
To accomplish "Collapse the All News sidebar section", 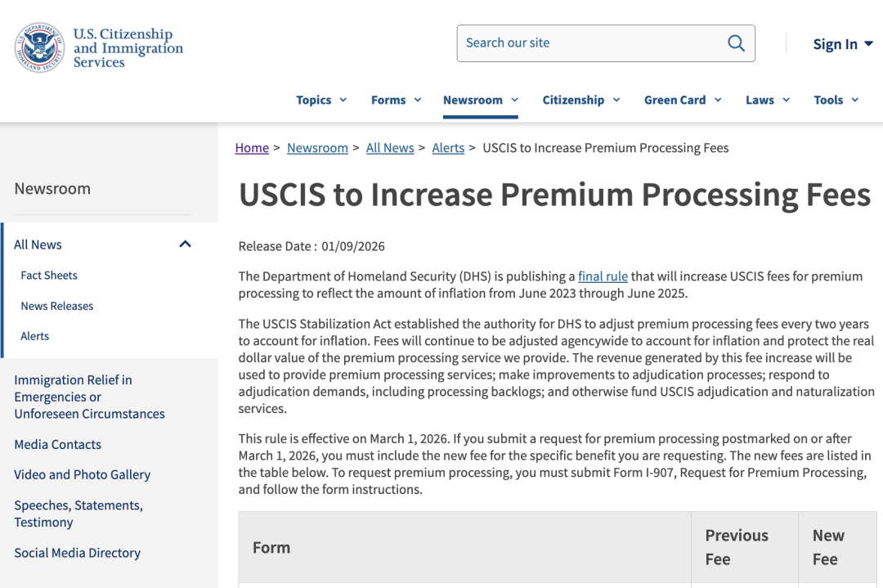I will click(185, 245).
